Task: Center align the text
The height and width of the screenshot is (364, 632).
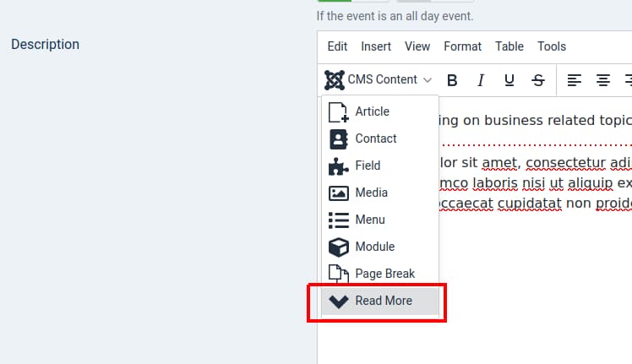Action: point(603,80)
